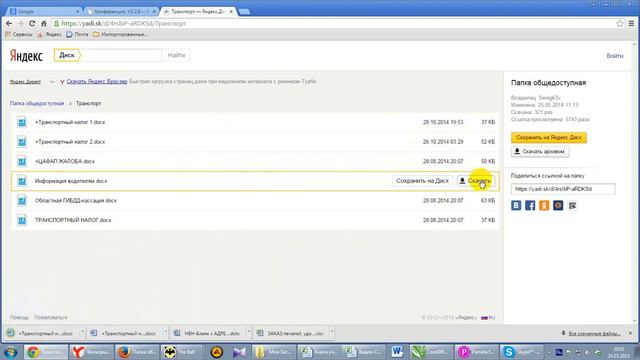Open a new browser tab
Image resolution: width=640 pixels, height=360 pixels.
(x=244, y=12)
